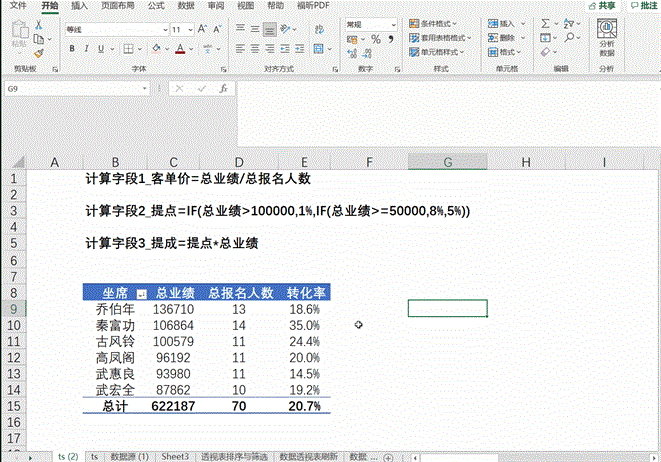Viewport: 661px width, 462px height.
Task: Click the 分析数据 icon
Action: pos(607,30)
